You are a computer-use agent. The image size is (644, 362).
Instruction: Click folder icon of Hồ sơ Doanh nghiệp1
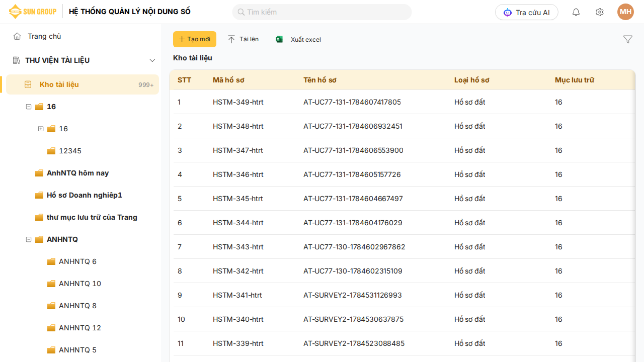click(39, 195)
